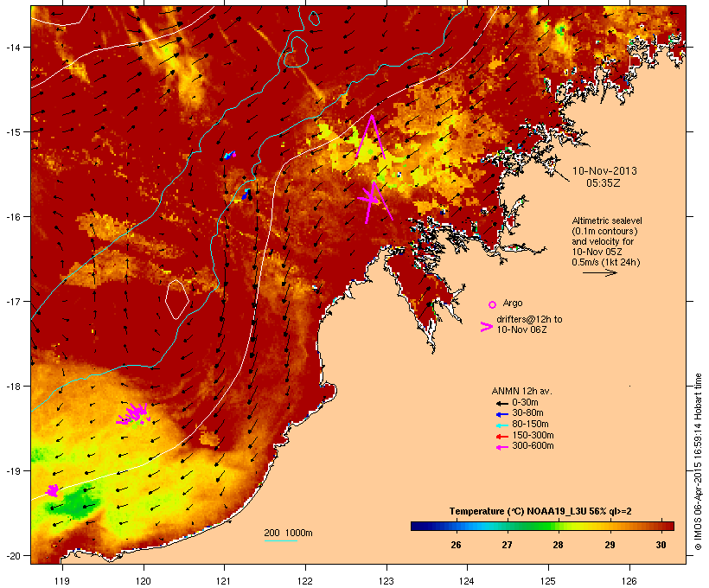The image size is (709, 588).
Task: Click the latitude axis label -15
Action: coord(12,132)
